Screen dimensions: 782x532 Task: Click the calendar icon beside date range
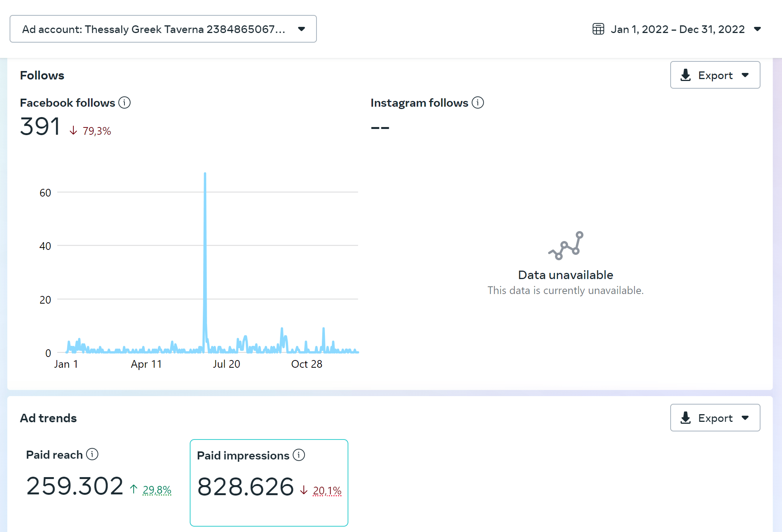coord(598,29)
